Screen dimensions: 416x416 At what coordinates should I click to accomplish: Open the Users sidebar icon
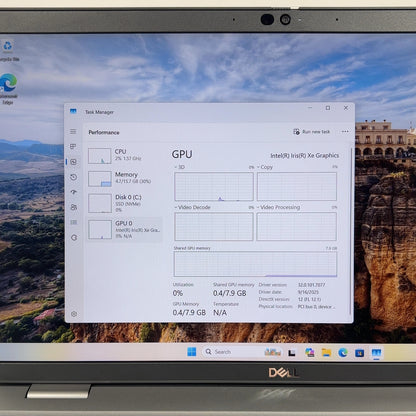pos(74,207)
